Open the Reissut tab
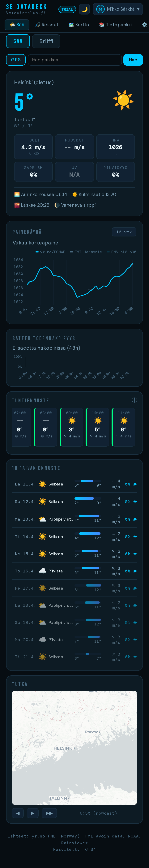The height and width of the screenshot is (868, 149). click(47, 25)
